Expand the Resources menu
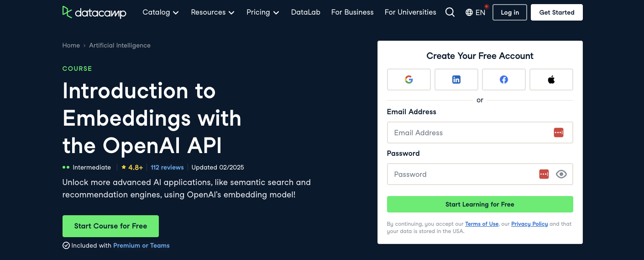The image size is (644, 260). (213, 12)
